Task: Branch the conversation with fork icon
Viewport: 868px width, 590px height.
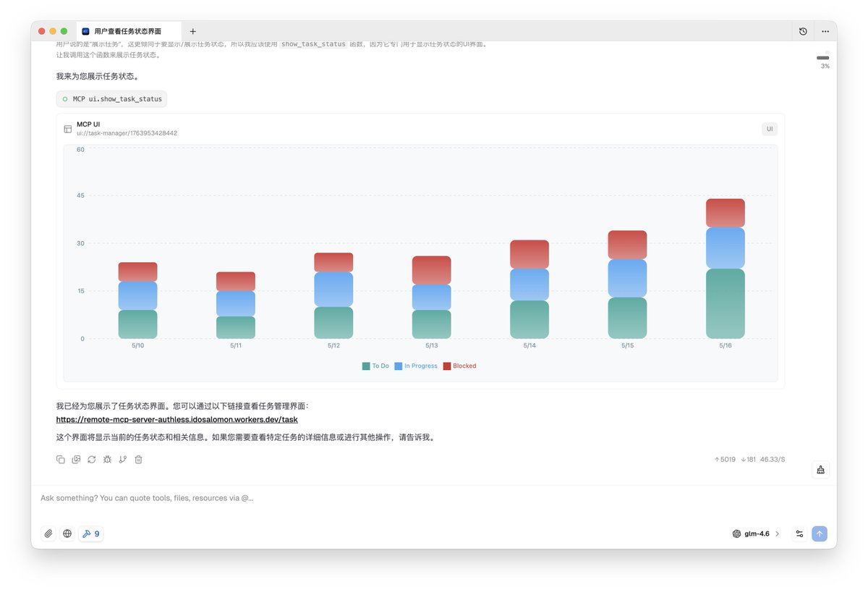Action: point(123,459)
